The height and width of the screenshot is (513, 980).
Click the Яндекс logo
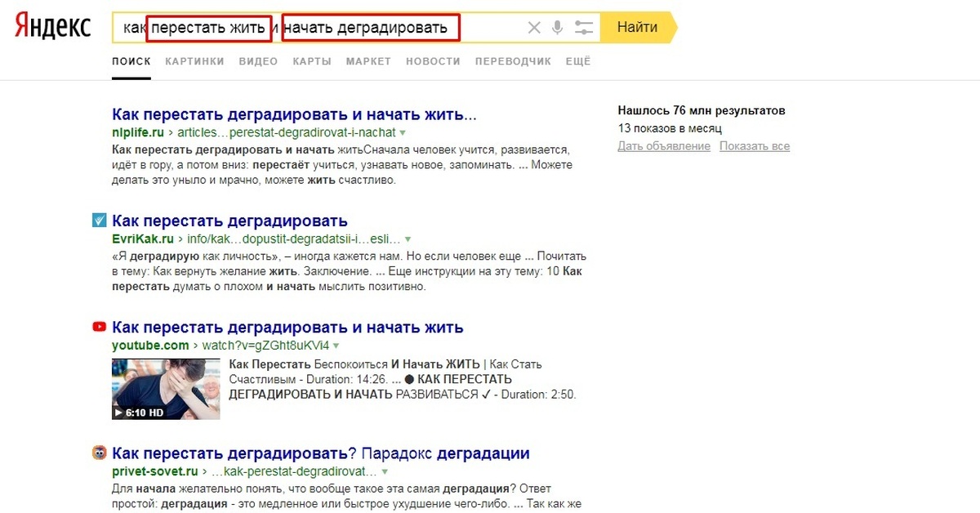point(54,27)
